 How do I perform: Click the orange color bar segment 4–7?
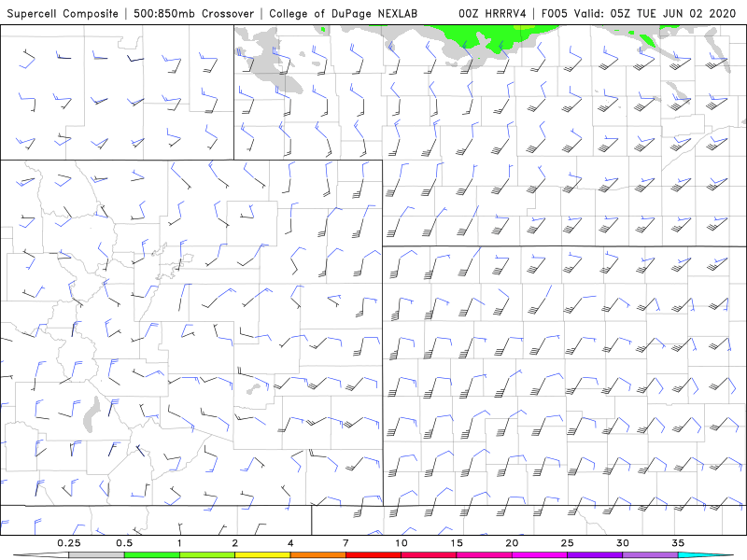point(317,555)
